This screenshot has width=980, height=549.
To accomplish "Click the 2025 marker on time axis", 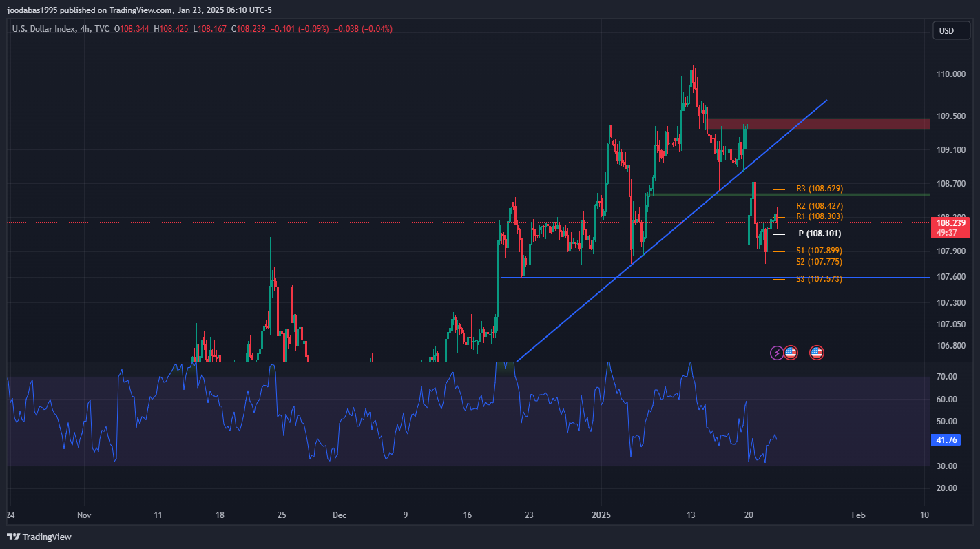I will (602, 515).
